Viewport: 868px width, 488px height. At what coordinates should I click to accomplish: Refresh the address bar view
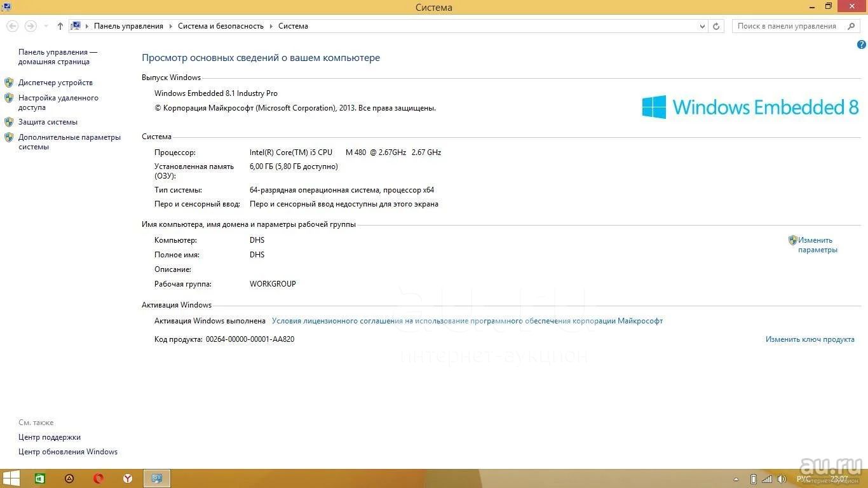(x=716, y=26)
